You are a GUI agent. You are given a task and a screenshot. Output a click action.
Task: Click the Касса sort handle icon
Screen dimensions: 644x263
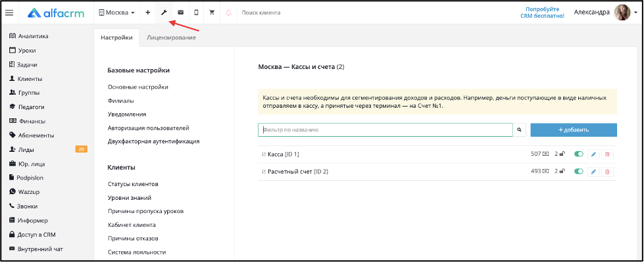pyautogui.click(x=264, y=155)
